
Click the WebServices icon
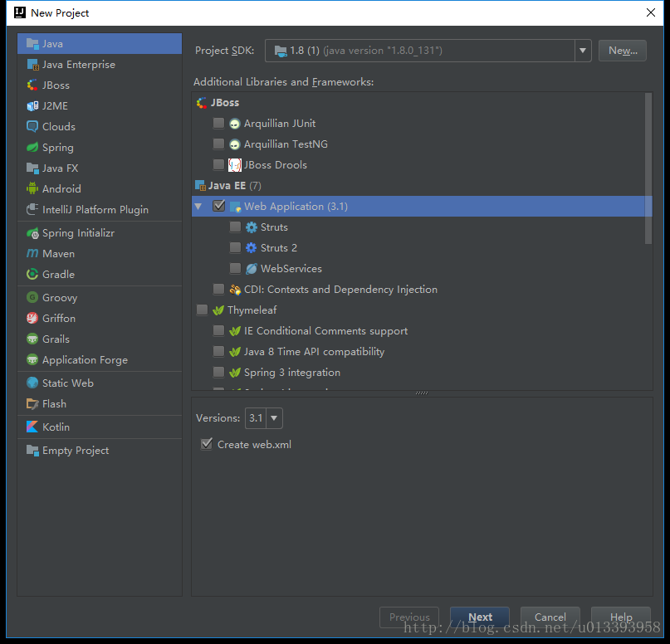252,269
